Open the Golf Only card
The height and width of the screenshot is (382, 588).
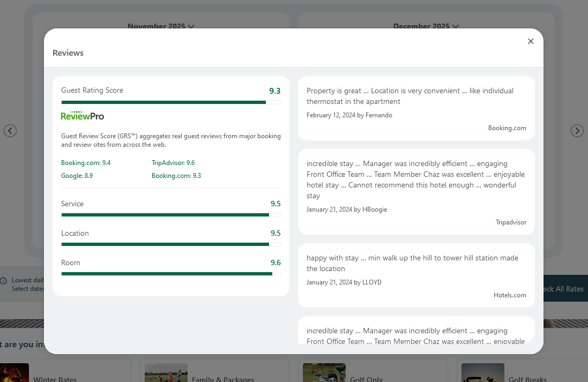(373, 371)
